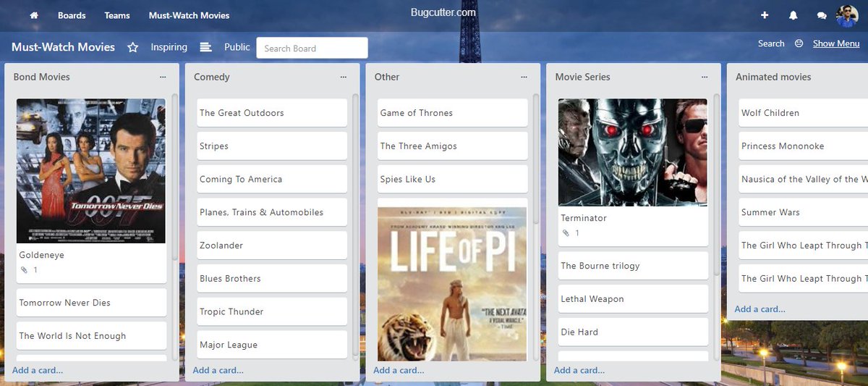Image resolution: width=868 pixels, height=386 pixels.
Task: Open The Bourne trilogy card
Action: pos(633,266)
